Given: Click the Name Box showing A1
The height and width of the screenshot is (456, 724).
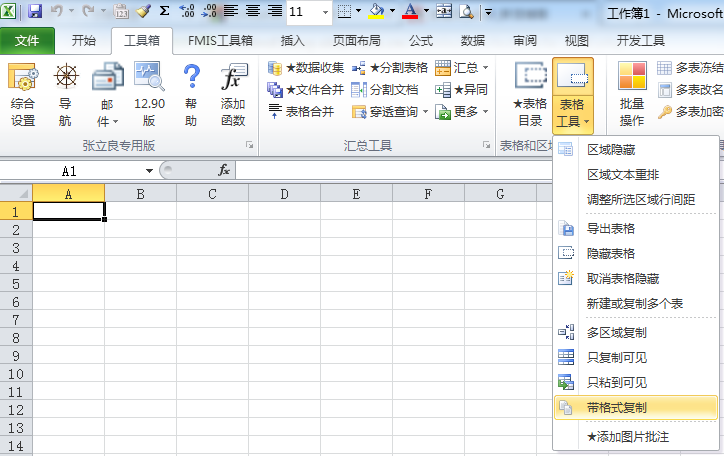Looking at the screenshot, I should (70, 171).
